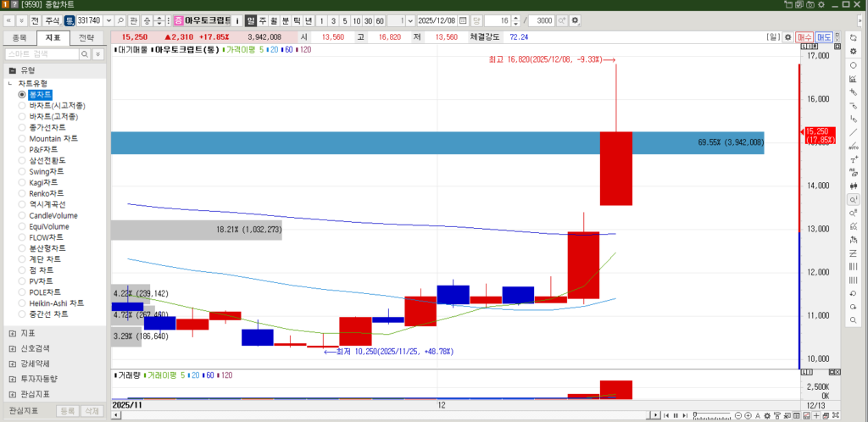Switch to the 종목 tab
Image resolution: width=868 pixels, height=422 pixels.
(x=19, y=38)
